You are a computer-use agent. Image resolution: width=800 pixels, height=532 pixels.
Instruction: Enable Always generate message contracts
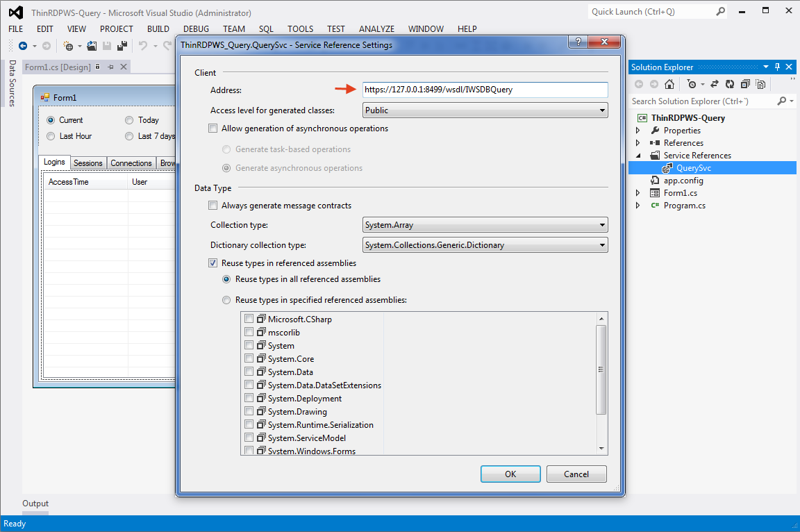[x=212, y=205]
